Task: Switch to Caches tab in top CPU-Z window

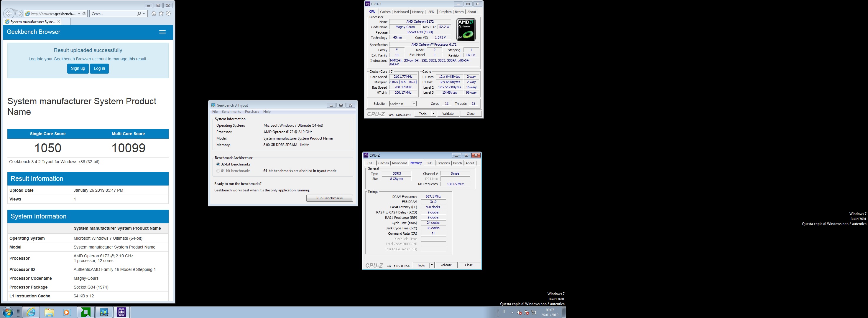Action: click(x=385, y=12)
